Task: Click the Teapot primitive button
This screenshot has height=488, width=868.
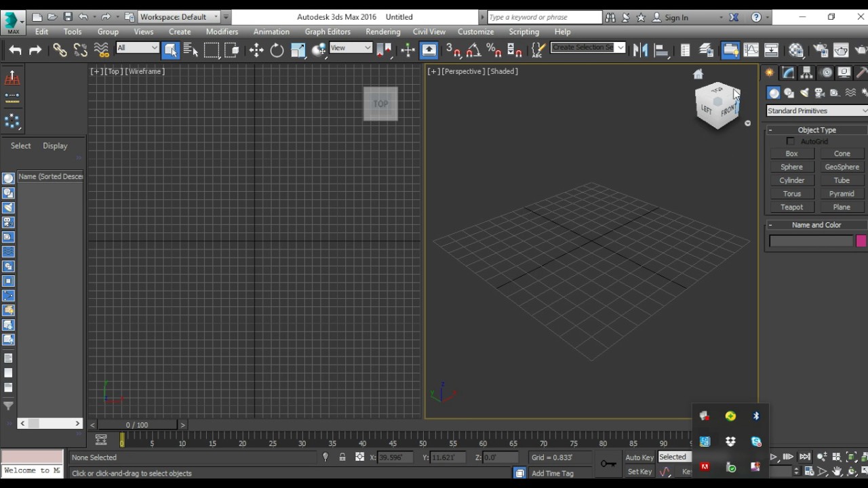Action: point(791,207)
